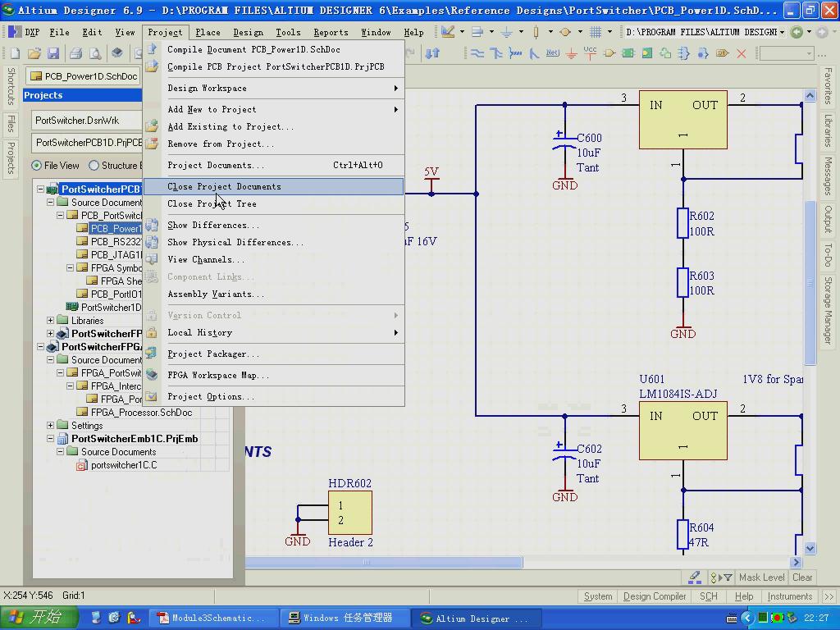Open Project Options menu entry
The image size is (840, 630).
[x=274, y=396]
